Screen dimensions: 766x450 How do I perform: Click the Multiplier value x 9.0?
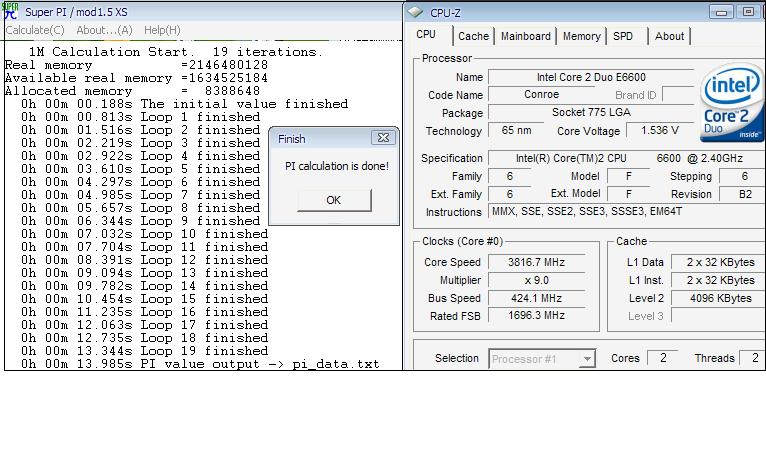pyautogui.click(x=536, y=280)
